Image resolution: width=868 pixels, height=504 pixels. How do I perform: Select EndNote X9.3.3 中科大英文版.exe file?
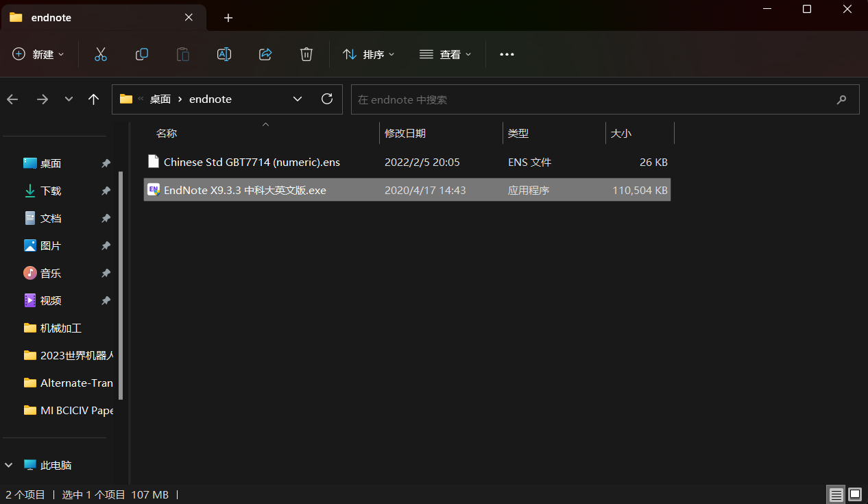coord(407,190)
